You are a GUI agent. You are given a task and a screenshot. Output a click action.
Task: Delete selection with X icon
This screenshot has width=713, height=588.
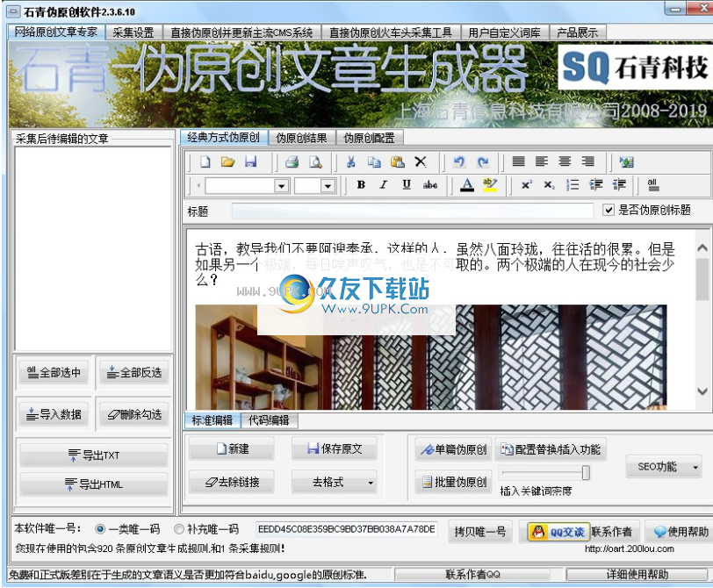[421, 161]
